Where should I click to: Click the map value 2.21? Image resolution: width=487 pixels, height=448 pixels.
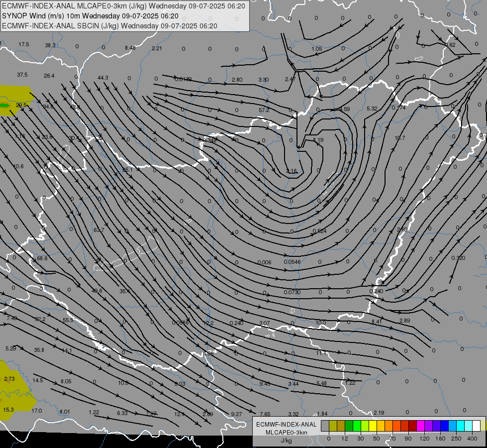point(157,48)
